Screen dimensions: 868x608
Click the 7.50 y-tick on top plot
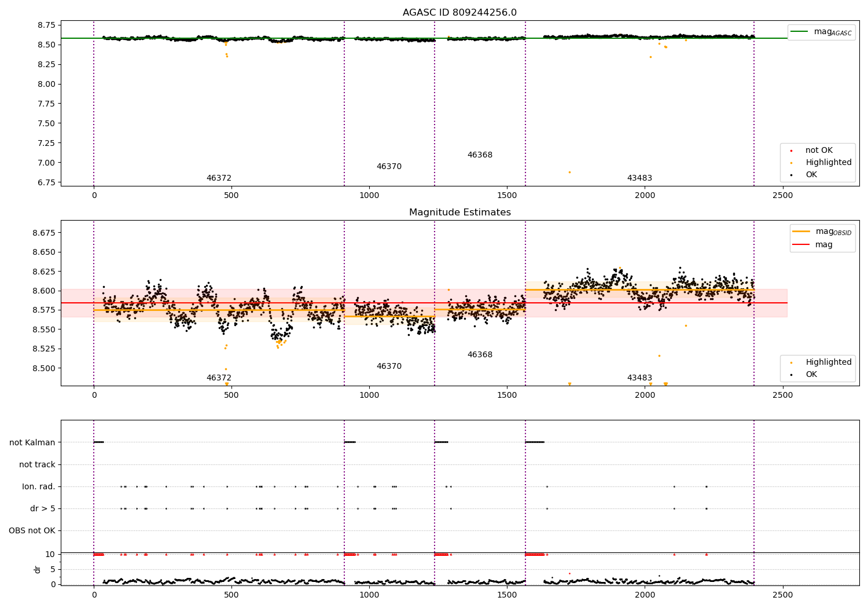click(46, 123)
